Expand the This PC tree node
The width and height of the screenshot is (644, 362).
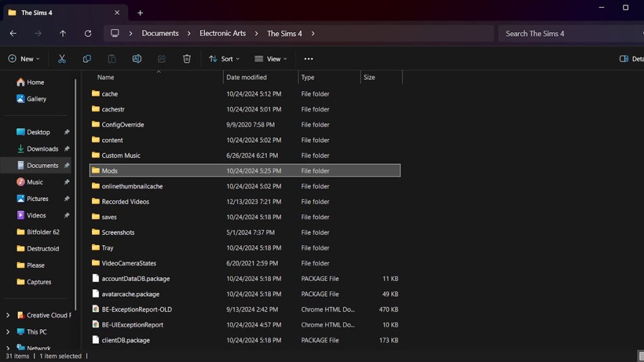[8, 332]
